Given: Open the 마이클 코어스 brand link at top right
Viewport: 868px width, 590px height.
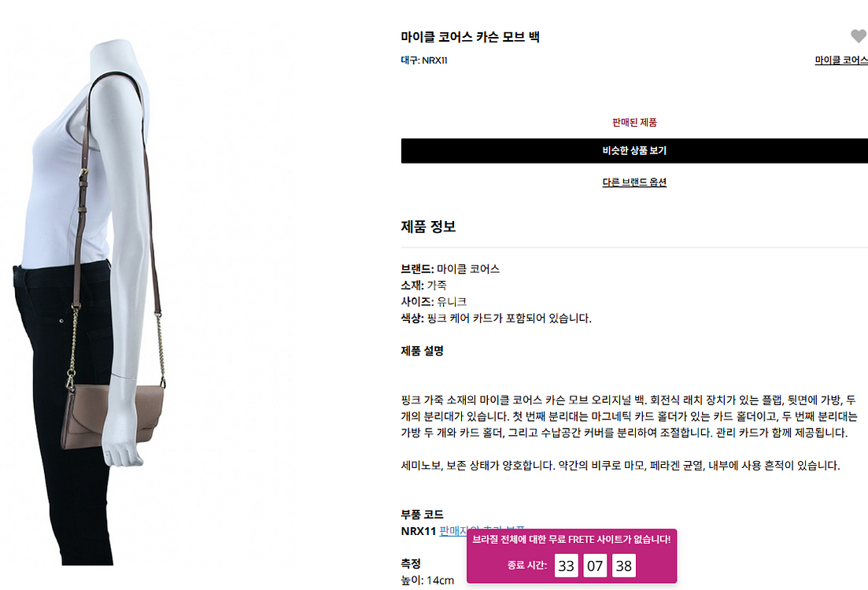Looking at the screenshot, I should (x=841, y=61).
